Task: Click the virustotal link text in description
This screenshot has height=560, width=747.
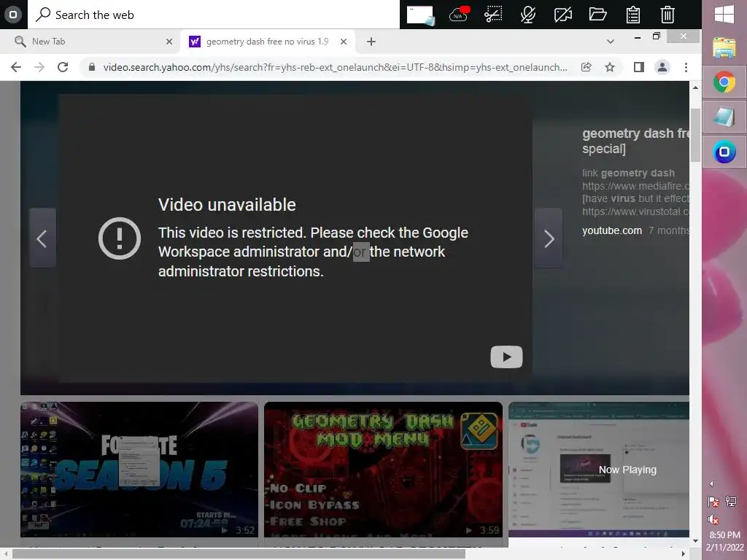Action: 635,211
